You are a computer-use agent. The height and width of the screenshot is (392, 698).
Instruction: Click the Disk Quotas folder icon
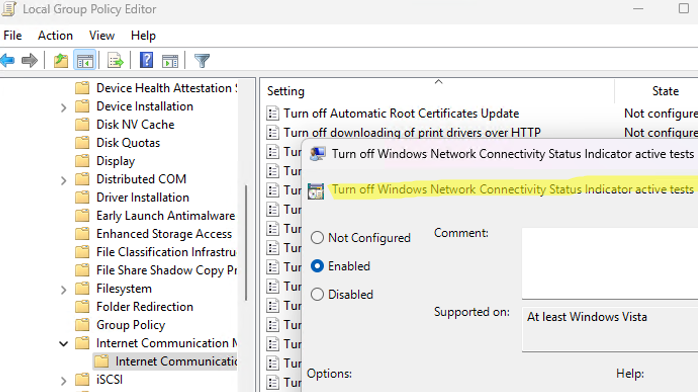82,142
